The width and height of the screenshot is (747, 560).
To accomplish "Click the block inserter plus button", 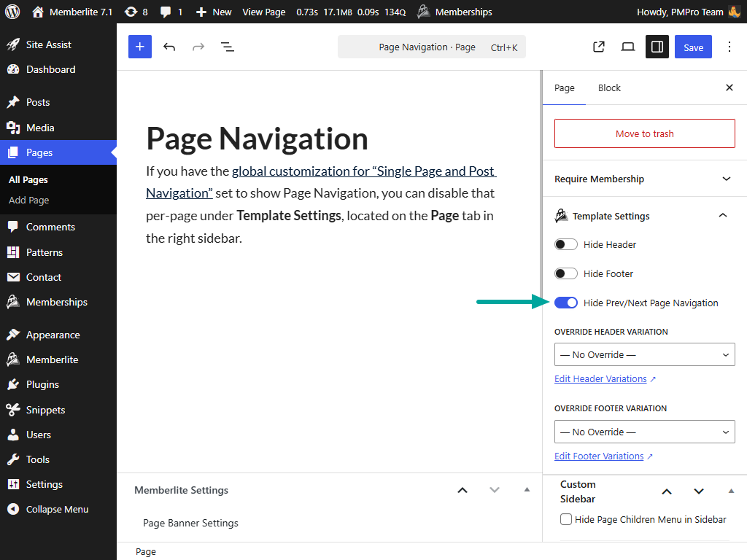I will coord(140,47).
